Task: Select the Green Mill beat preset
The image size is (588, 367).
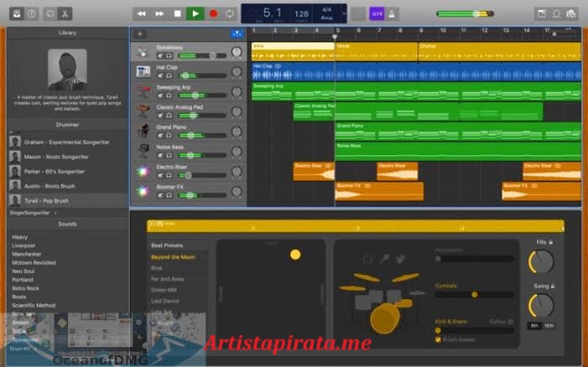Action: pos(164,290)
